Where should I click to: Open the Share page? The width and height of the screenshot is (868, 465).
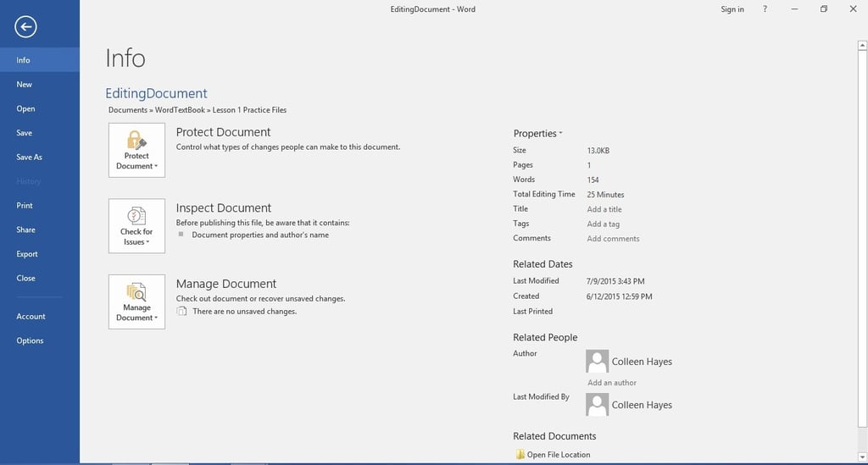tap(40, 230)
